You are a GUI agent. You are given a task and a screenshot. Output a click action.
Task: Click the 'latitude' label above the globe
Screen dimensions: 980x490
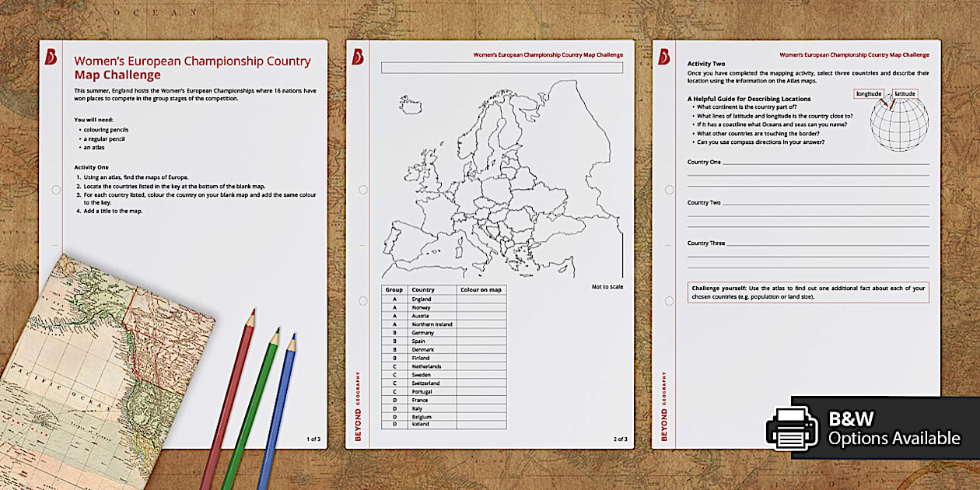[905, 94]
